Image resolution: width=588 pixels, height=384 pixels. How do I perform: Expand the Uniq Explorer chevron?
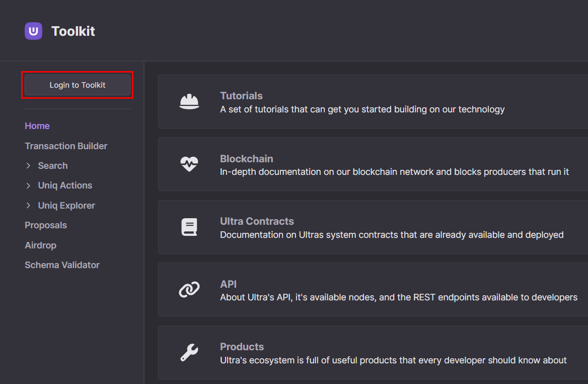click(x=29, y=205)
